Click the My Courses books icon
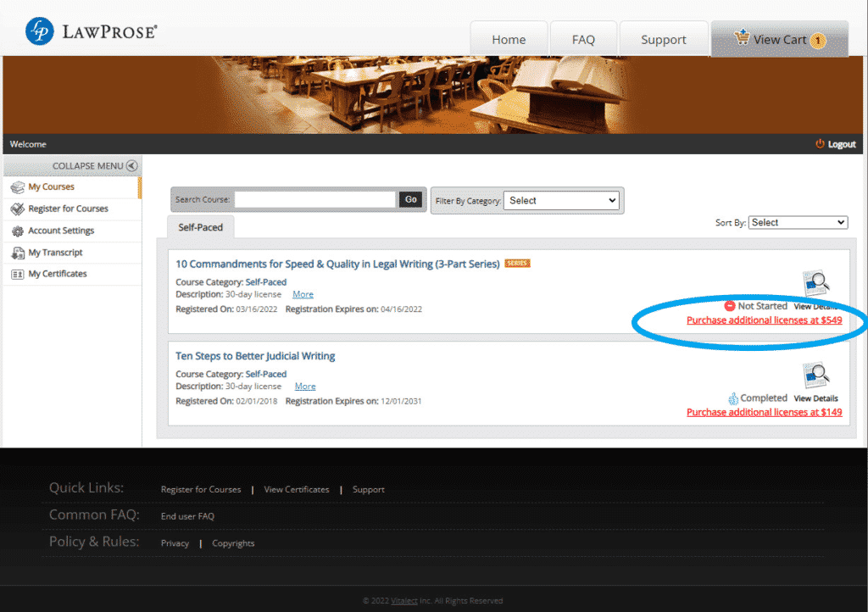The image size is (868, 612). click(x=18, y=187)
